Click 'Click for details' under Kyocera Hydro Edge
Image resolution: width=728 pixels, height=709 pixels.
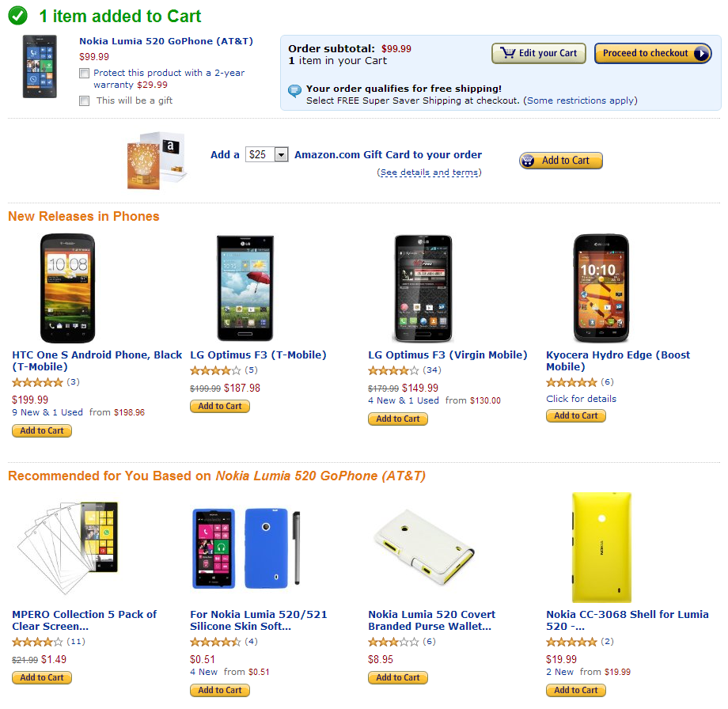582,399
